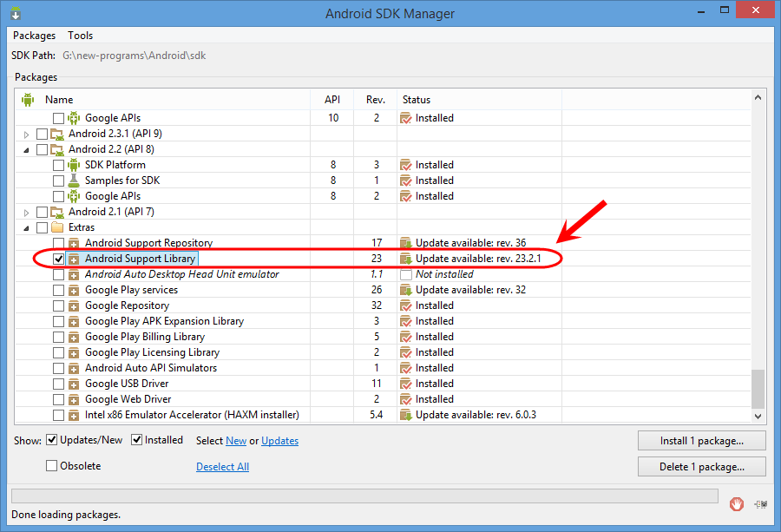Image resolution: width=781 pixels, height=532 pixels.
Task: Click the Google APIs API 10 package icon
Action: (x=74, y=118)
